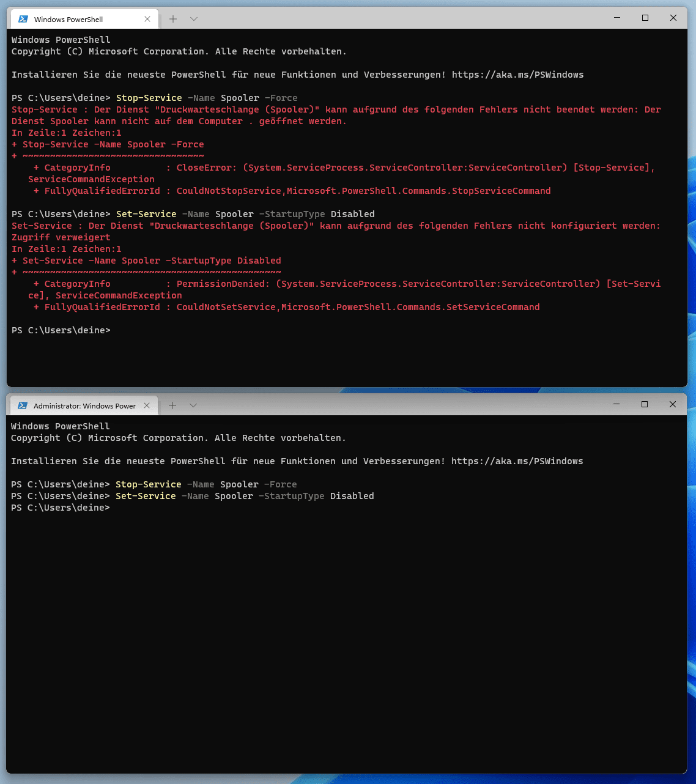Click the PowerShell icon on the upper window tab
696x784 pixels.
[x=23, y=19]
